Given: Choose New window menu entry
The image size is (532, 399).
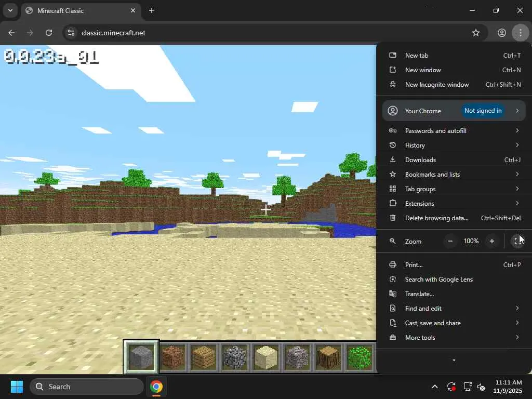Looking at the screenshot, I should (x=454, y=70).
